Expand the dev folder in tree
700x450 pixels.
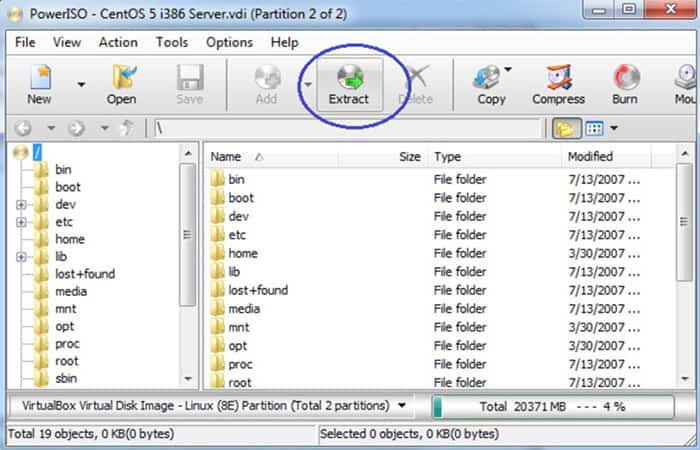(21, 204)
